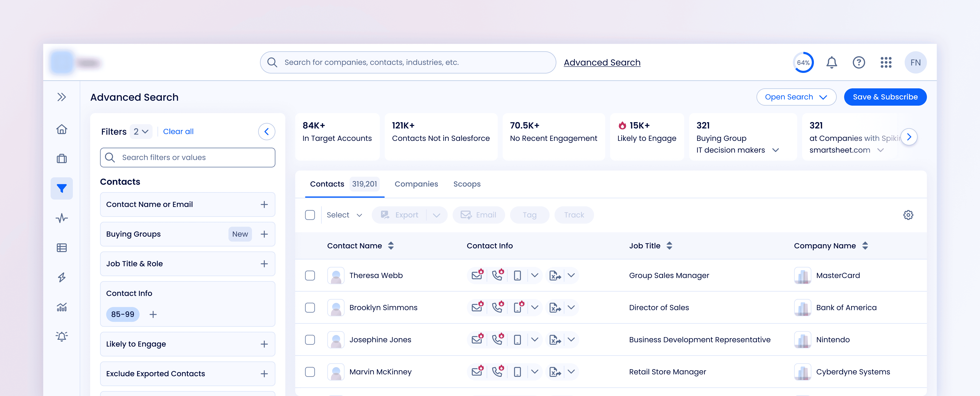Check the box for Theresa Webb

pos(310,275)
